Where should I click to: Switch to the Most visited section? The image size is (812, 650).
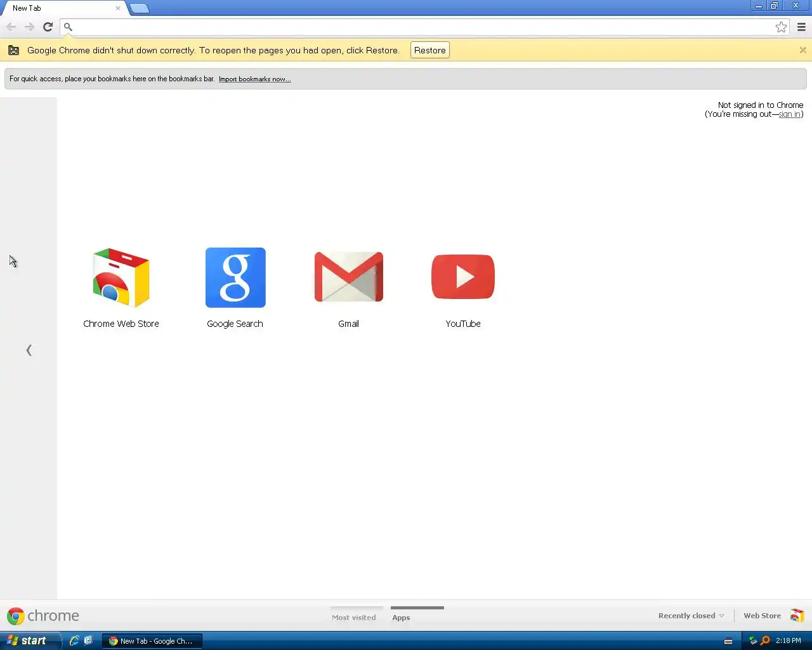pyautogui.click(x=354, y=617)
